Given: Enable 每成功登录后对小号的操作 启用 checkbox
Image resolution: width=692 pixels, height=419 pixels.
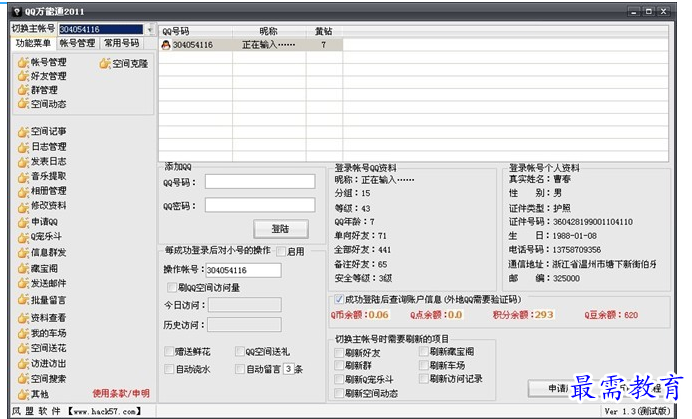Looking at the screenshot, I should [x=281, y=252].
